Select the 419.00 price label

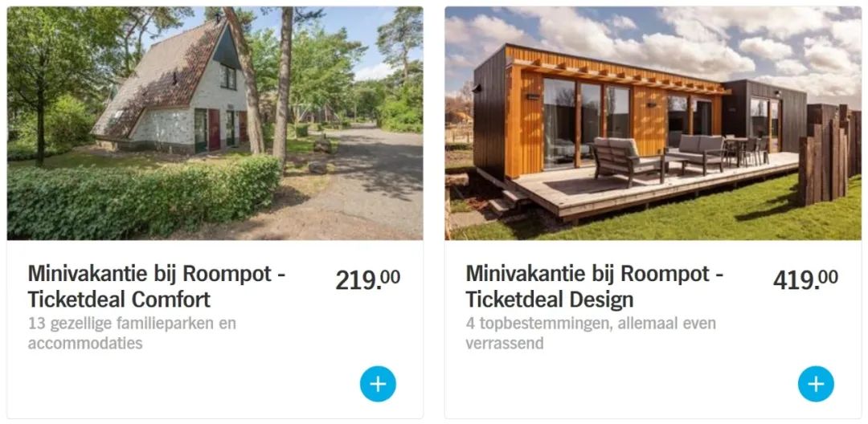pos(805,279)
